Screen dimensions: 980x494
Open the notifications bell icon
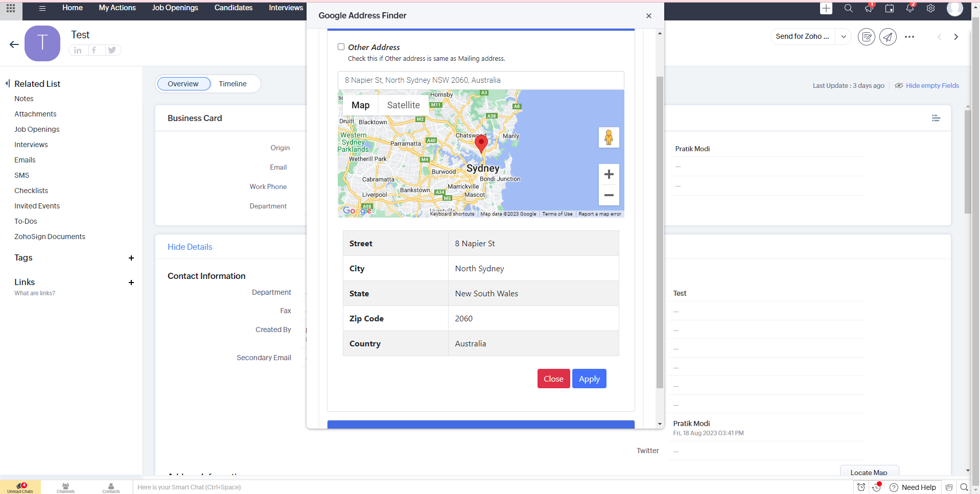(910, 8)
